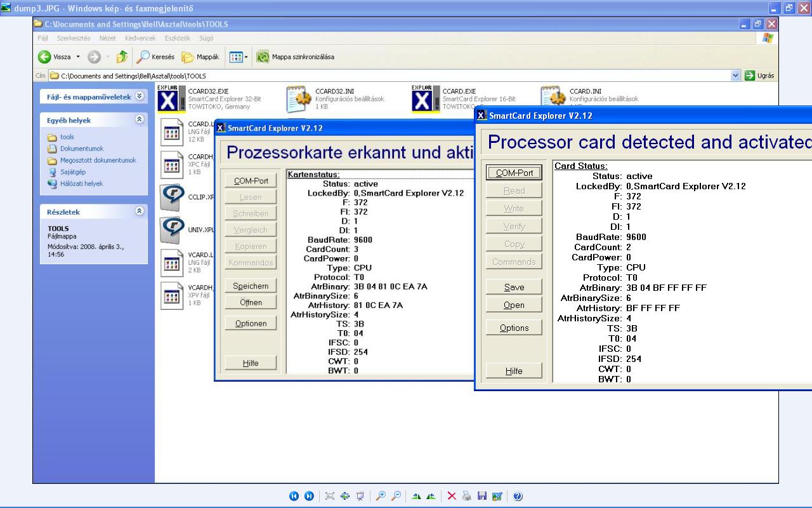Click the Optionen button
This screenshot has width=812, height=508.
point(251,323)
